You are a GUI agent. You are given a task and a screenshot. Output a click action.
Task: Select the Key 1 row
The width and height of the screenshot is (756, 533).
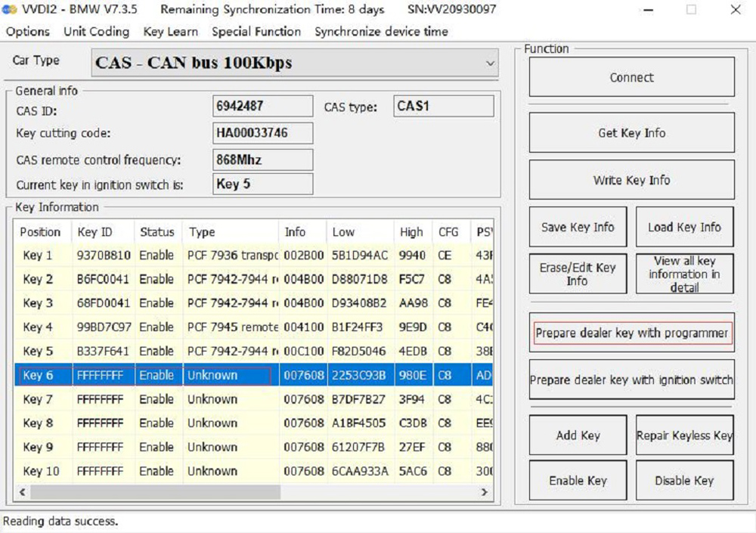pyautogui.click(x=253, y=256)
